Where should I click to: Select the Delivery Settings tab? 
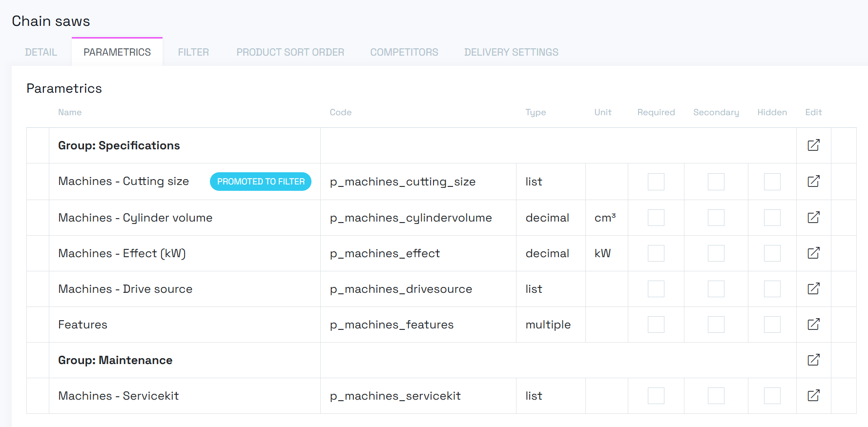click(x=511, y=52)
